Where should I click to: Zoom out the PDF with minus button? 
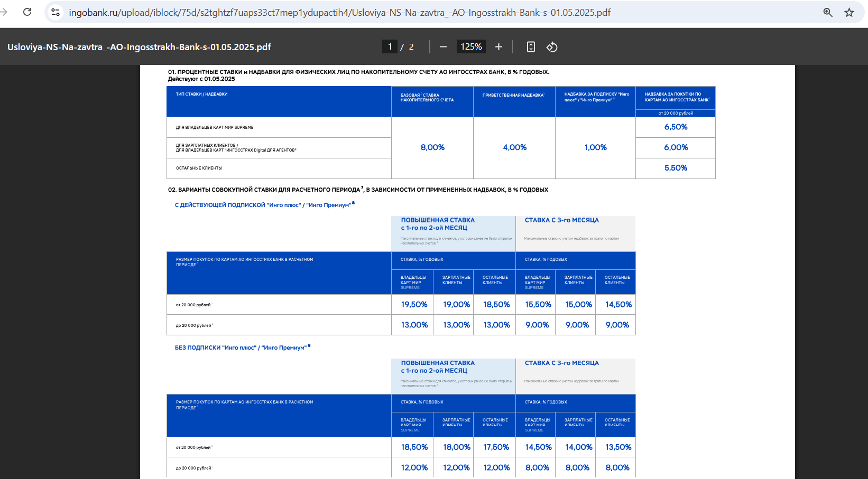pos(443,47)
